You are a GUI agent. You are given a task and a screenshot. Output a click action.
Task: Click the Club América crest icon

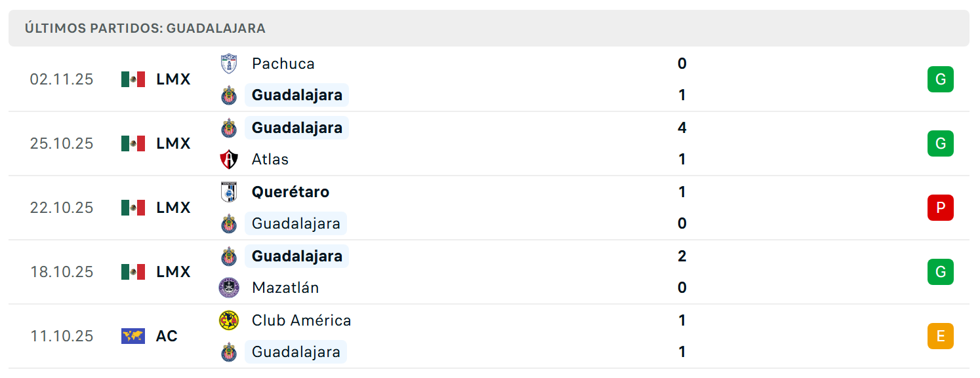[228, 320]
